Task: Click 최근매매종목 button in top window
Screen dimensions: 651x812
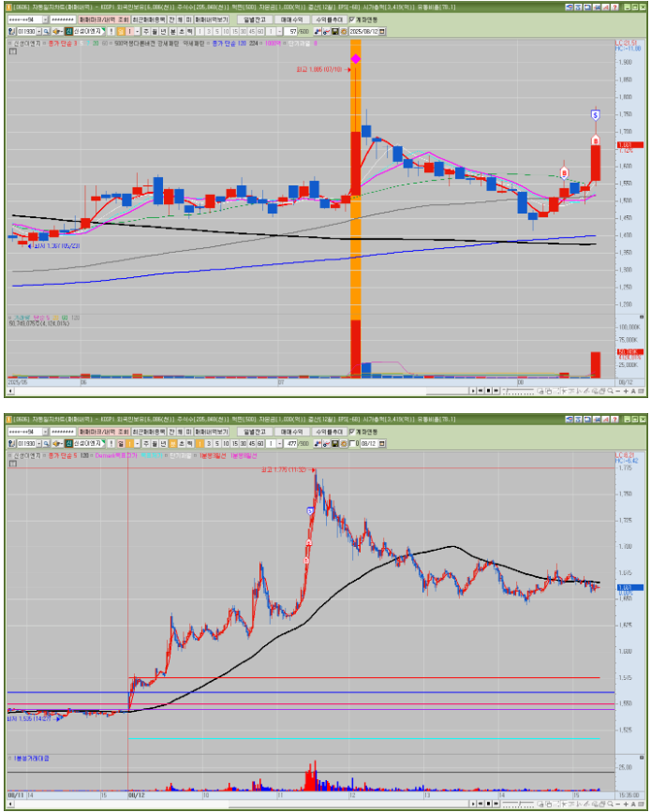Action: tap(148, 20)
